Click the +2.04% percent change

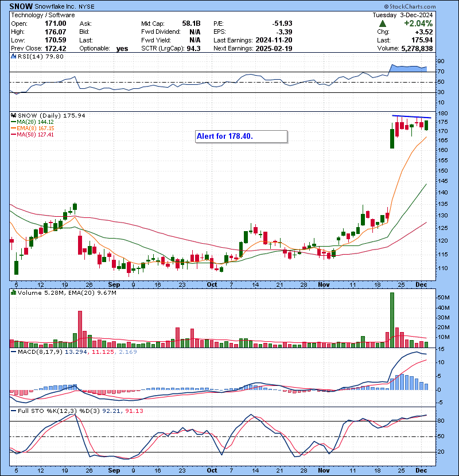coord(418,24)
